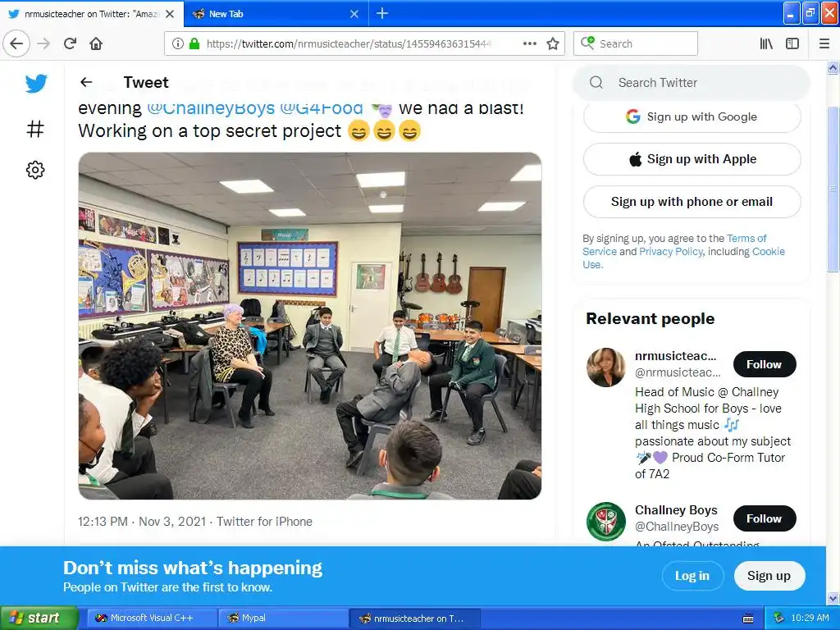Image resolution: width=840 pixels, height=630 pixels.
Task: Open the Privacy Policy link
Action: [x=671, y=251]
